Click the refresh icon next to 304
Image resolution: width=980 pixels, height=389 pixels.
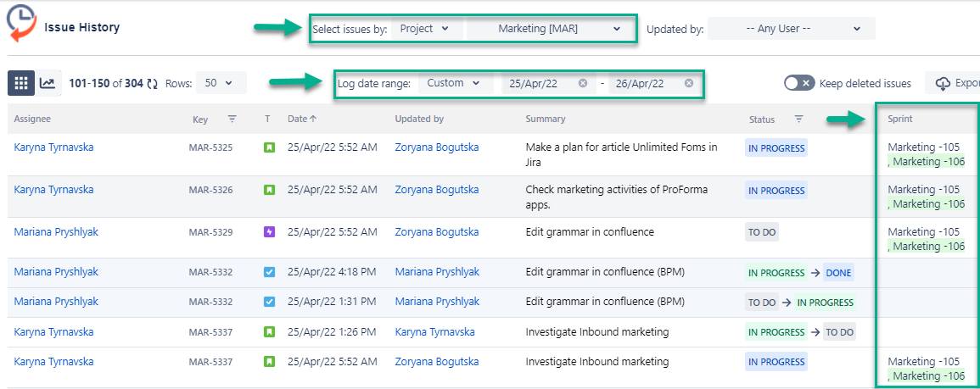(x=152, y=83)
